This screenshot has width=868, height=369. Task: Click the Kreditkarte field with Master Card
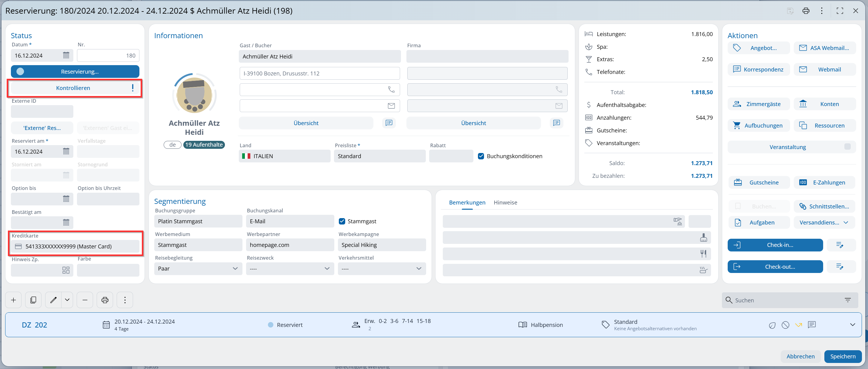coord(75,246)
